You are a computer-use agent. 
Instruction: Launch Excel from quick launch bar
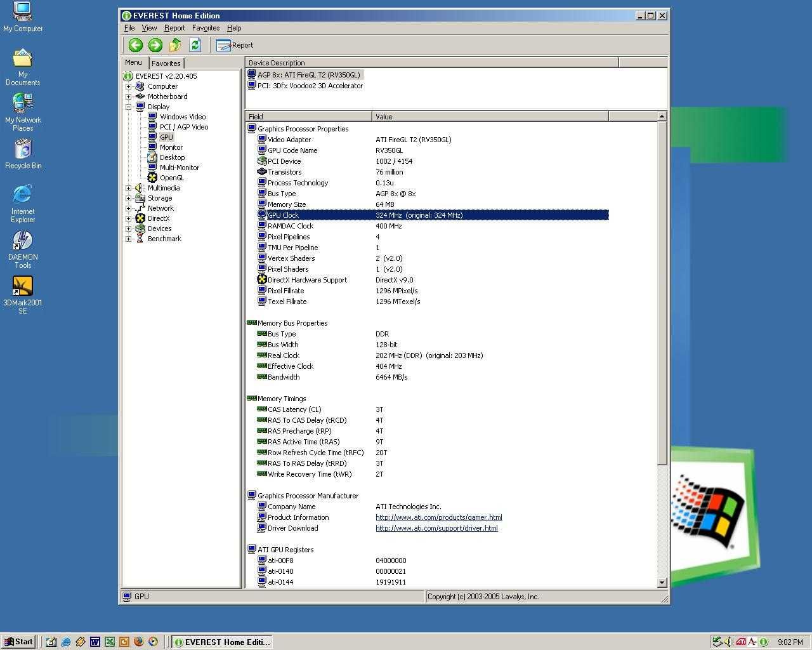(110, 642)
